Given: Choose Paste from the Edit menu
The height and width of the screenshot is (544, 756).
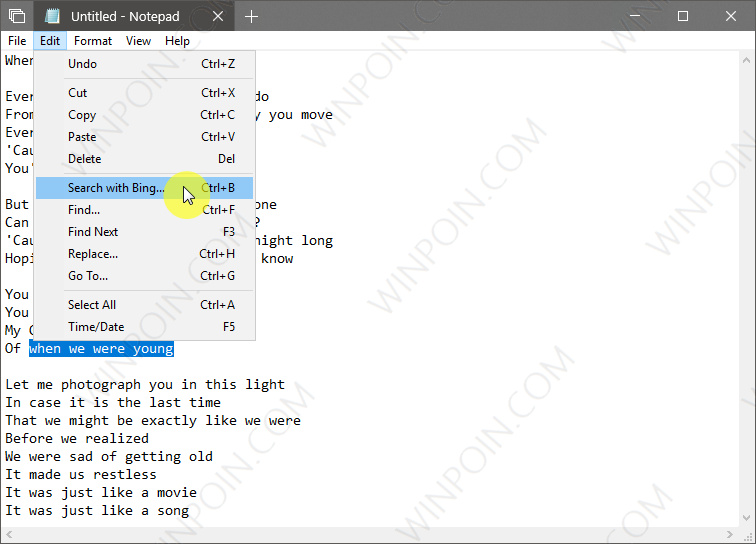Looking at the screenshot, I should click(x=145, y=137).
